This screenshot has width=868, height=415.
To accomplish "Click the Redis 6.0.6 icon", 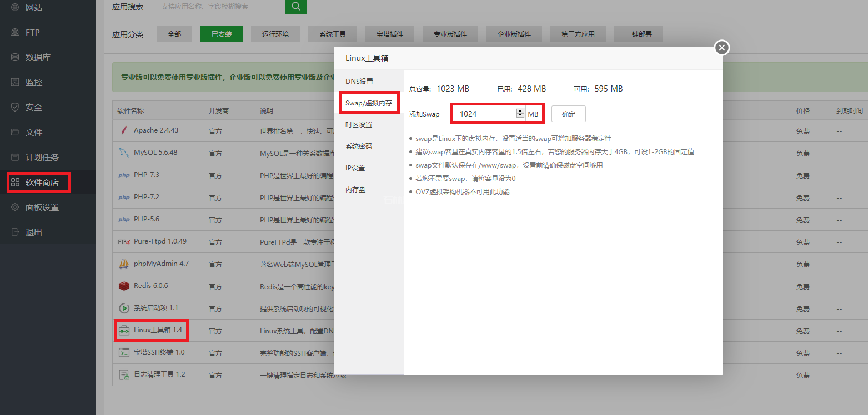I will (123, 286).
